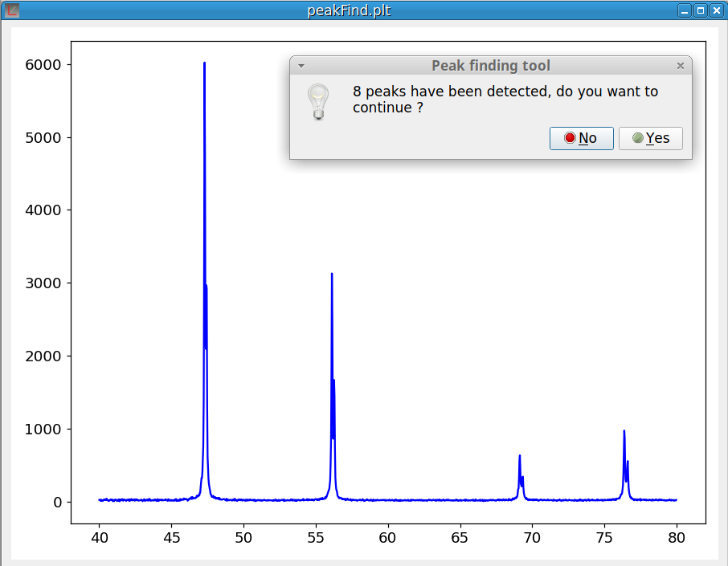Click the small peak near 69
The width and height of the screenshot is (728, 566).
pyautogui.click(x=521, y=477)
